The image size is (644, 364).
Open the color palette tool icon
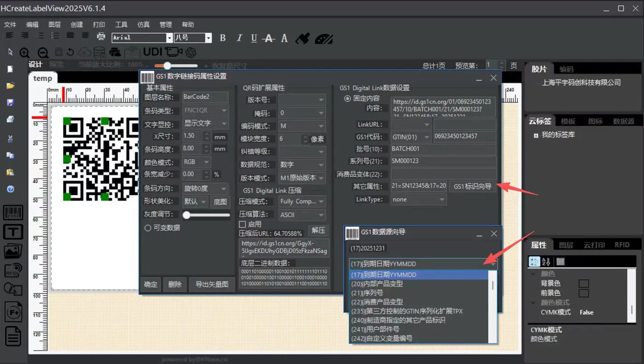click(324, 38)
